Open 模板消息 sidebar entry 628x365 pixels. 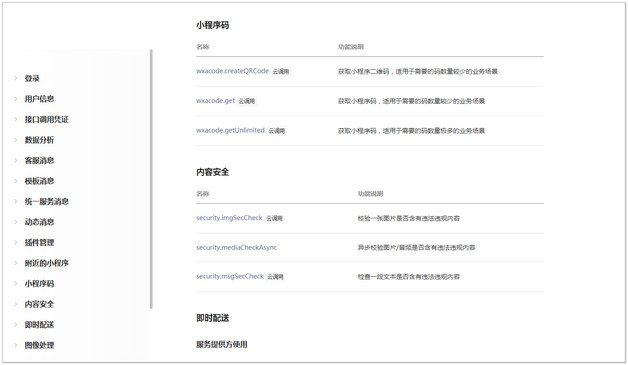pyautogui.click(x=39, y=181)
